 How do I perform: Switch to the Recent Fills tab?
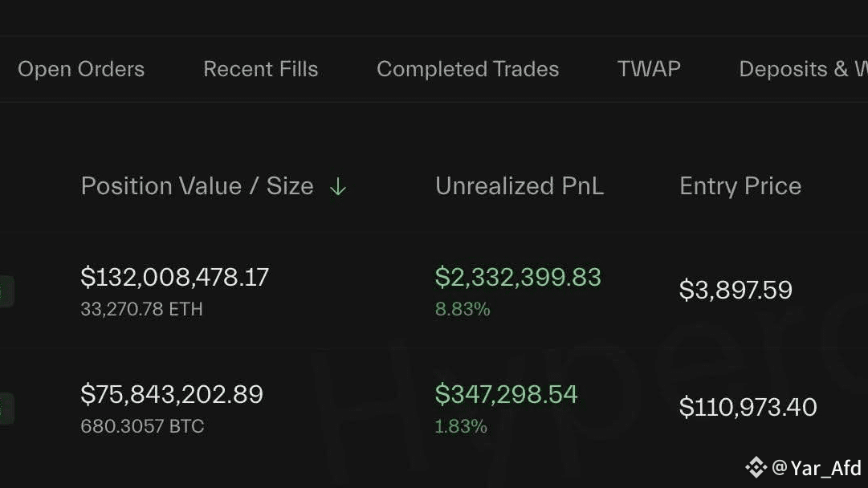260,70
